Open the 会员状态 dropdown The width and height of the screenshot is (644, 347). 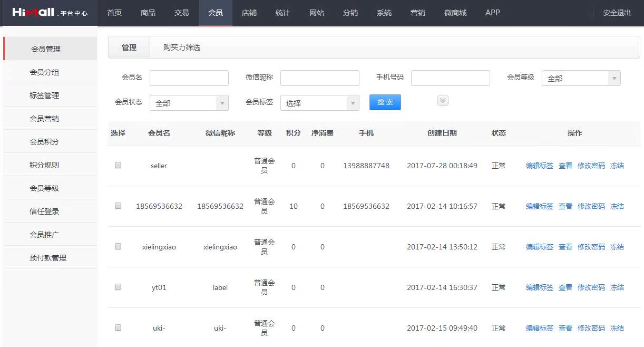tap(189, 103)
